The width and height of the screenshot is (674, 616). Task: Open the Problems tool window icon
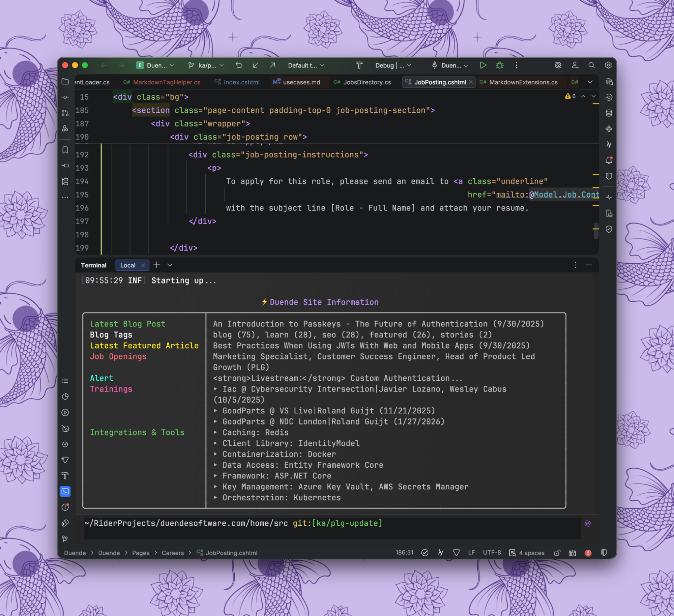coord(65,507)
